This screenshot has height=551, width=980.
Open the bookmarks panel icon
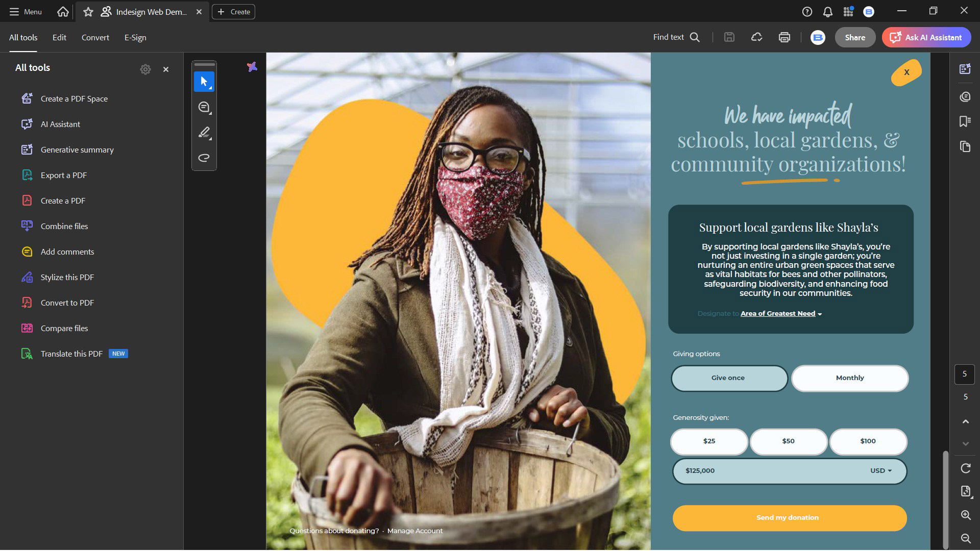[965, 121]
